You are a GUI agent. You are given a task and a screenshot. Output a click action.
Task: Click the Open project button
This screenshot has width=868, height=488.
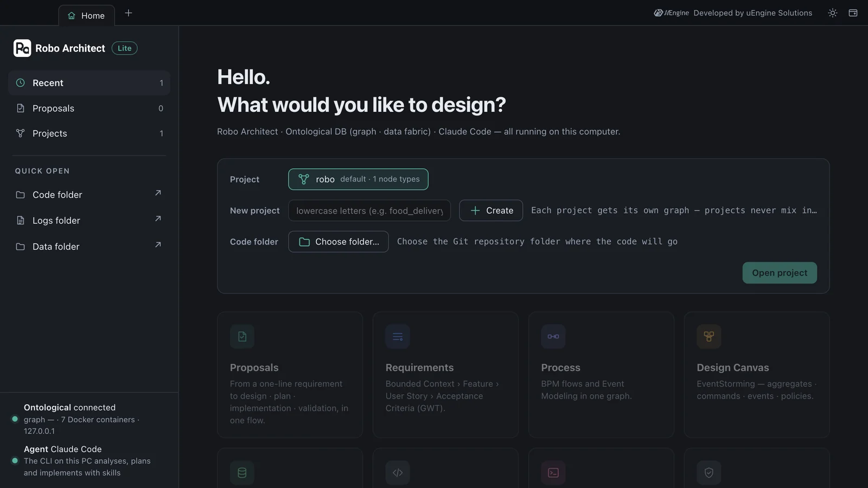click(x=780, y=273)
